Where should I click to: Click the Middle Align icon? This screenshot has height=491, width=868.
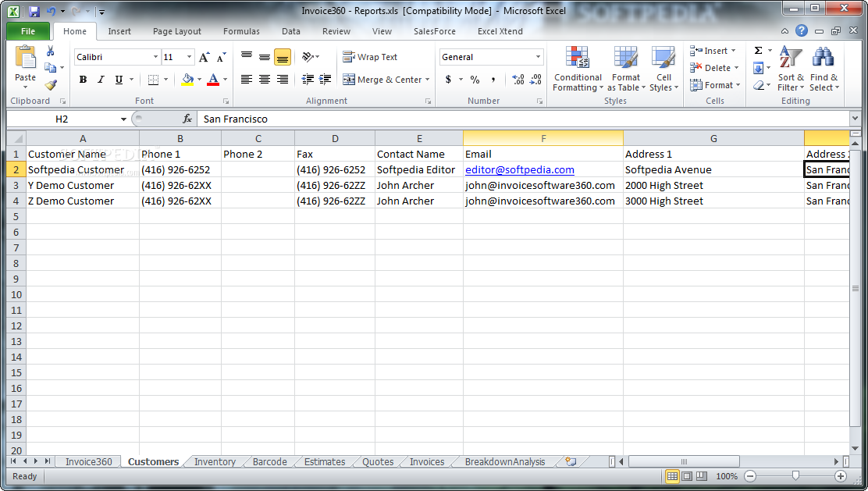click(x=265, y=56)
